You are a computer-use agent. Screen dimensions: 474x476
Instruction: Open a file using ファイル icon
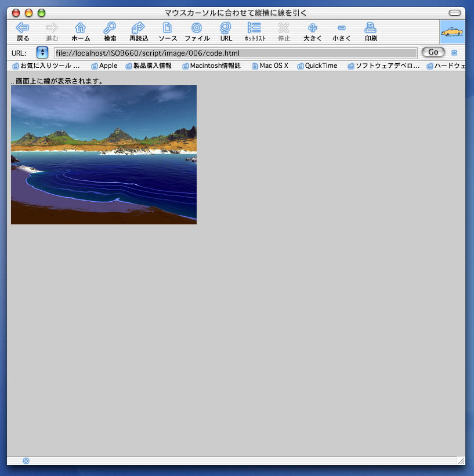pos(197,31)
